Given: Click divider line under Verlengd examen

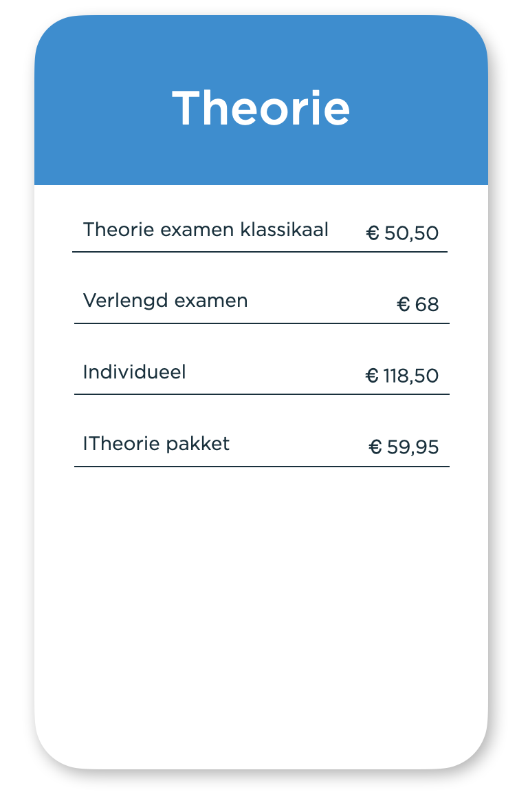Looking at the screenshot, I should [261, 323].
